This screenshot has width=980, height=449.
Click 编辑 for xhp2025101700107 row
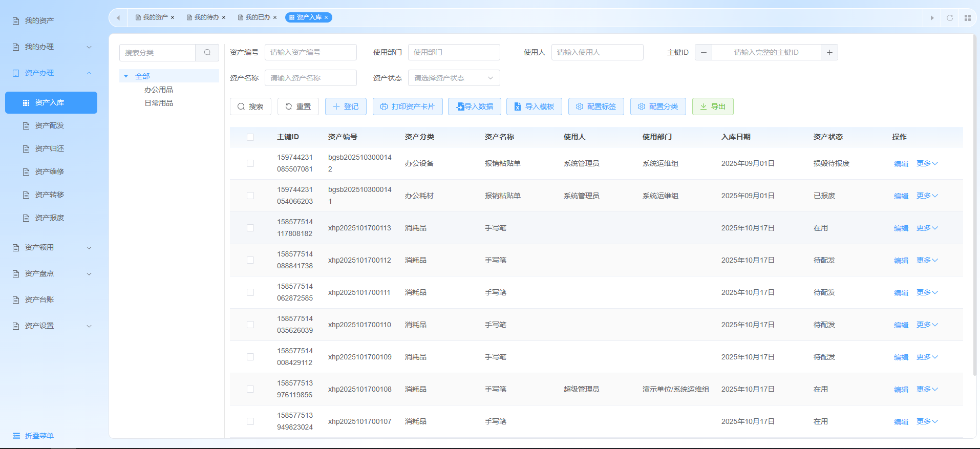point(901,422)
